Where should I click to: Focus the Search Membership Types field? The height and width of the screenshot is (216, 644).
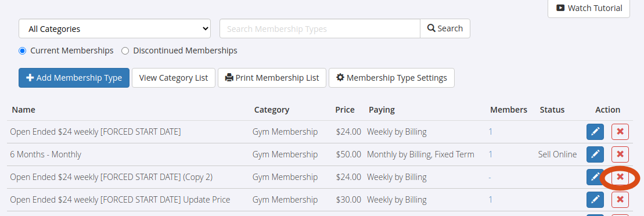(320, 29)
